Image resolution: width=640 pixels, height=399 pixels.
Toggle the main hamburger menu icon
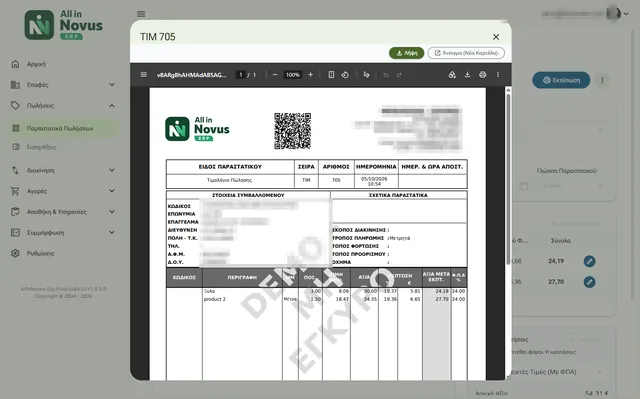tap(141, 14)
